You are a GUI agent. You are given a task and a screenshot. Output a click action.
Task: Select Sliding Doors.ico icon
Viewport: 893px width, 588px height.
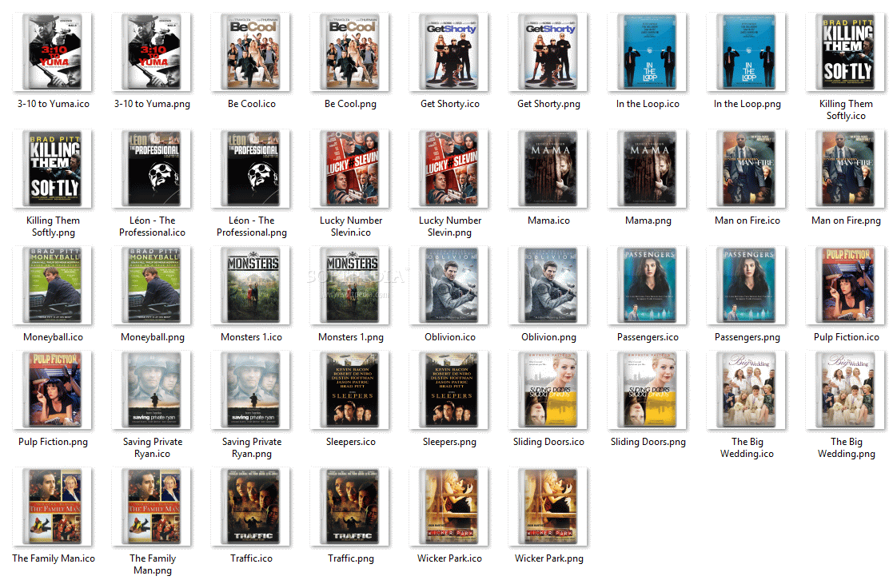pos(549,391)
